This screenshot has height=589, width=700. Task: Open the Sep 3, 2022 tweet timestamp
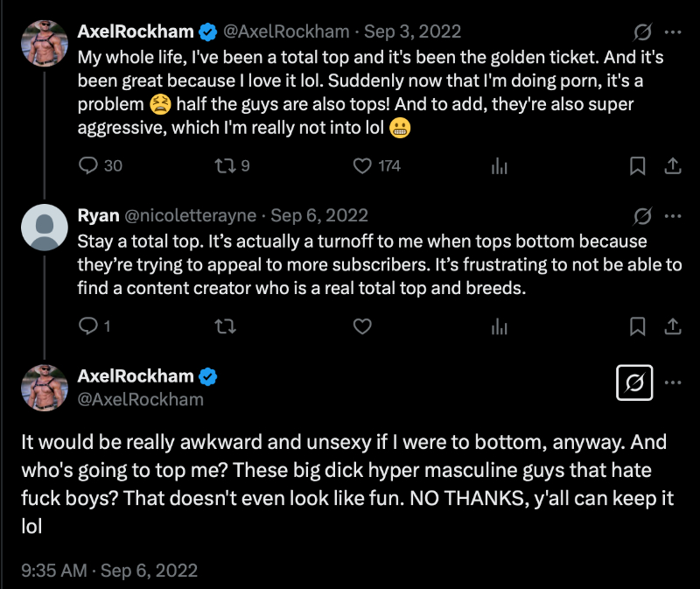coord(412,32)
